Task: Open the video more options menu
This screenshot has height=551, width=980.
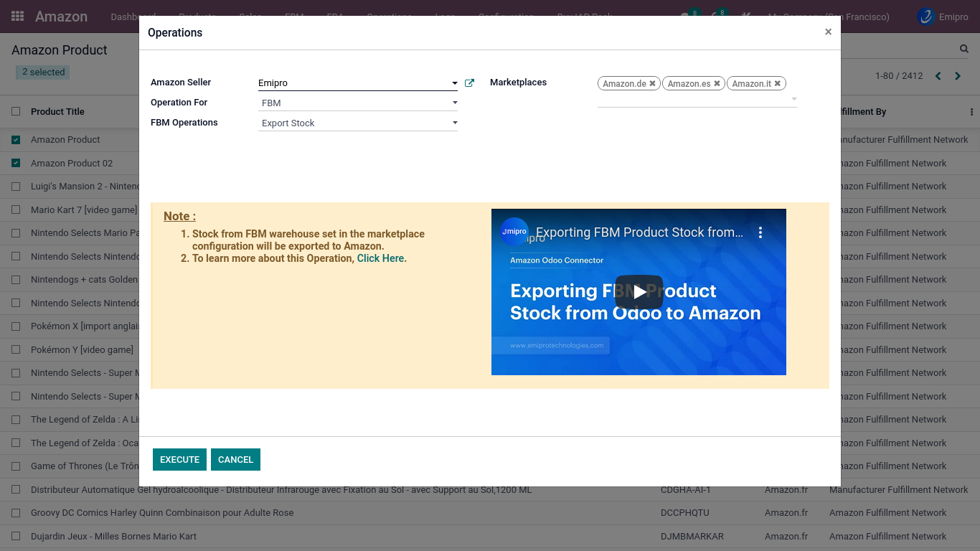Action: pyautogui.click(x=760, y=232)
